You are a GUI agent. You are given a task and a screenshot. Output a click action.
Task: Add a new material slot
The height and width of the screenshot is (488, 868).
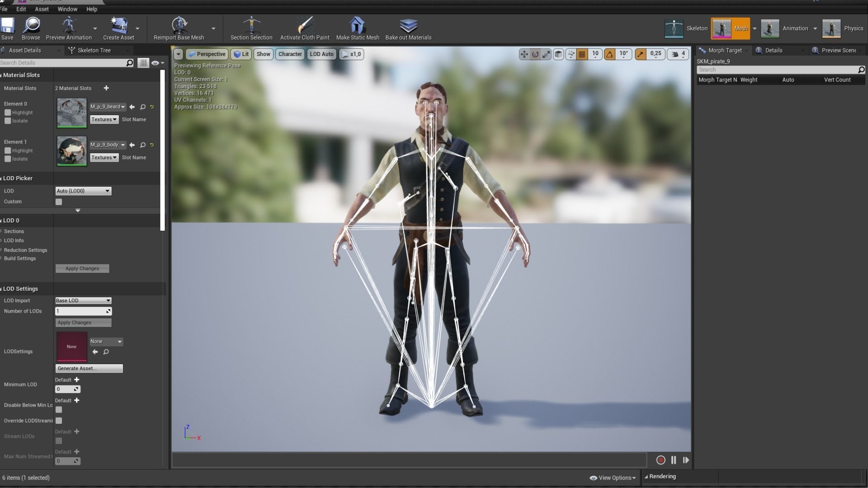106,88
